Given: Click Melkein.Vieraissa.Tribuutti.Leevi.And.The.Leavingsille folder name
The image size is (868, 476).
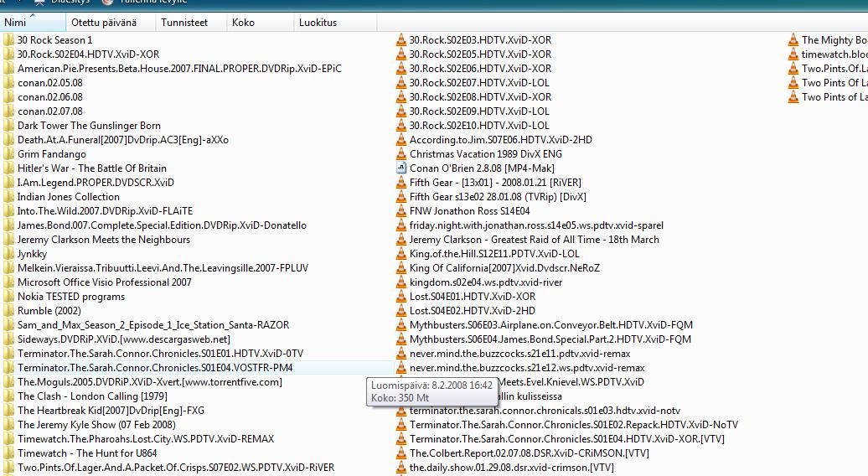Looking at the screenshot, I should (x=163, y=268).
